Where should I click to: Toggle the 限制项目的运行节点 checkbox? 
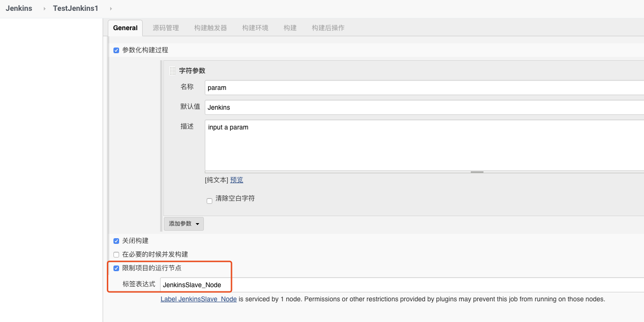click(116, 268)
